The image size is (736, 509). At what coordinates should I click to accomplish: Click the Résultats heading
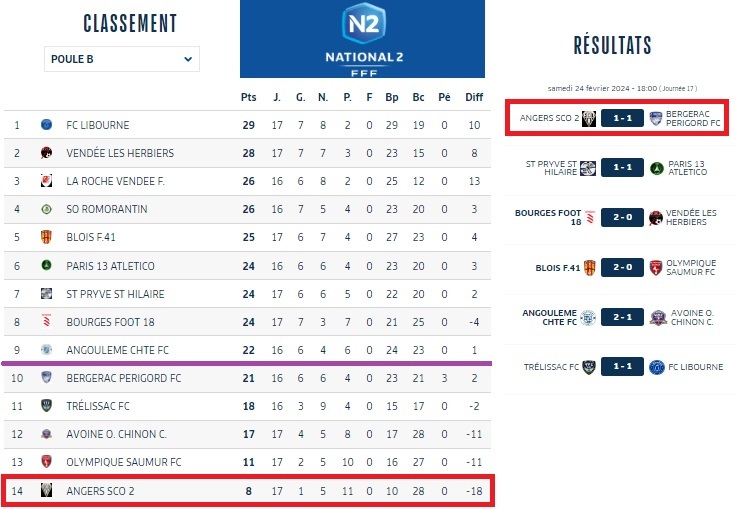pyautogui.click(x=612, y=45)
